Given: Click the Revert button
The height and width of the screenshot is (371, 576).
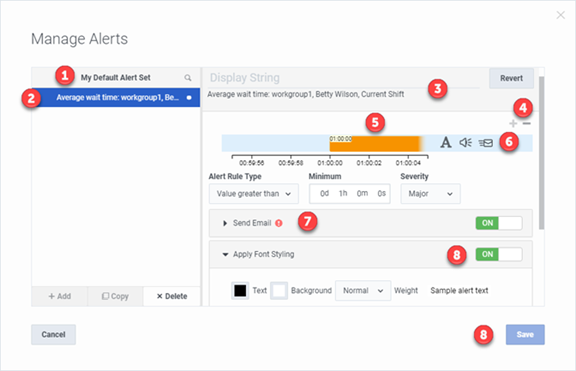Looking at the screenshot, I should 511,78.
